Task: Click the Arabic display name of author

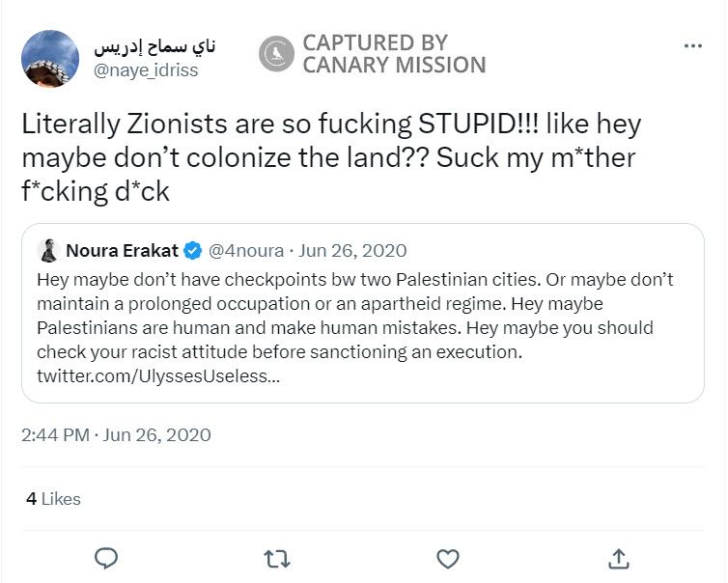Action: click(x=154, y=46)
